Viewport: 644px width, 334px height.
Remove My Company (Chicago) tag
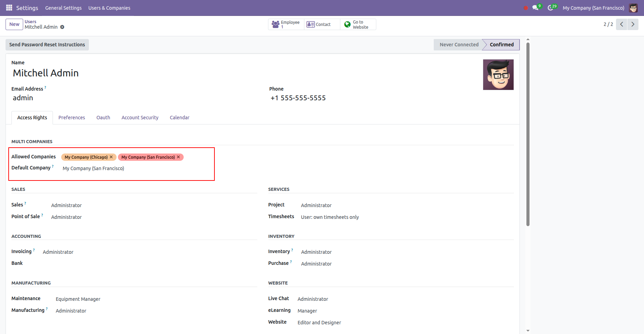coord(111,157)
